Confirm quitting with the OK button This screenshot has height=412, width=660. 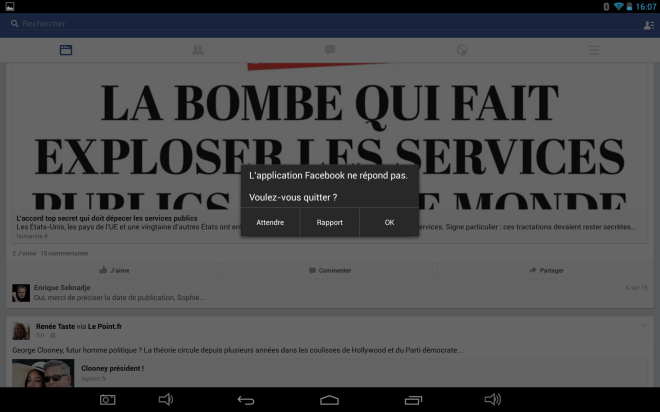tap(389, 222)
